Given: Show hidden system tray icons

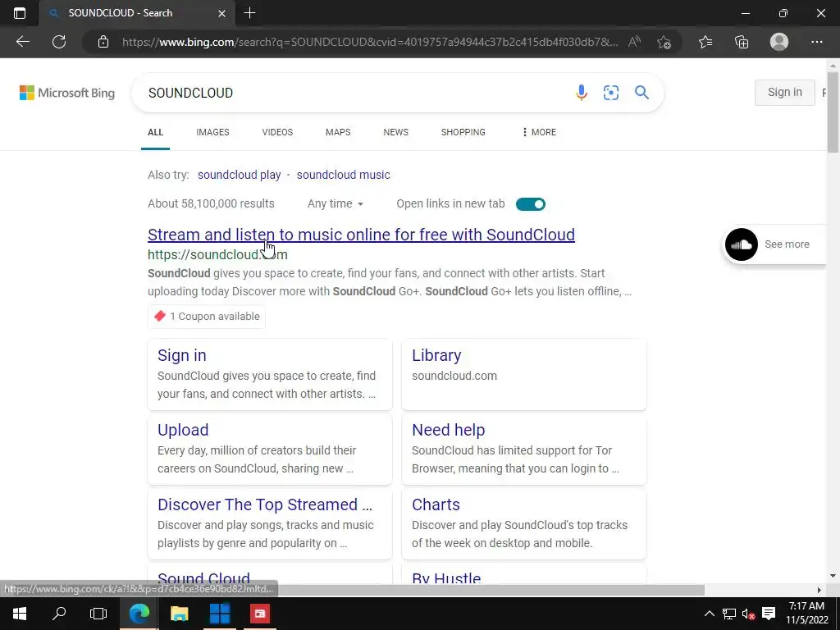Looking at the screenshot, I should (x=710, y=614).
